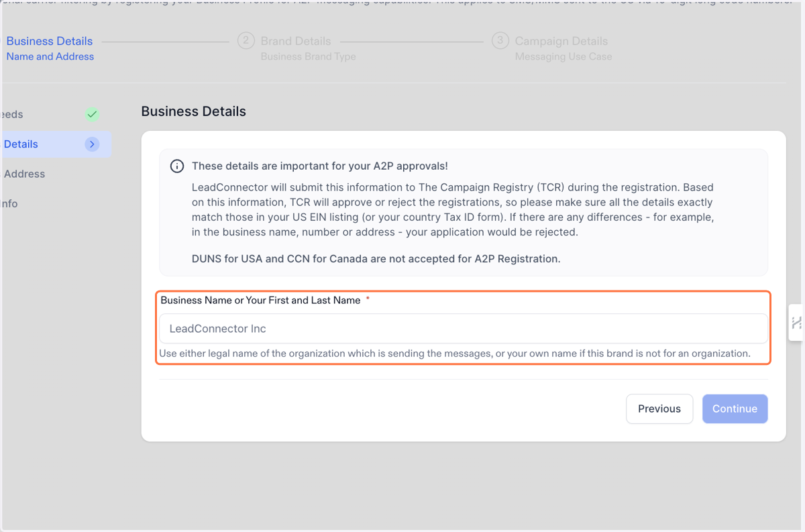The height and width of the screenshot is (532, 805).
Task: Click the 'Business Details' section heading
Action: [194, 111]
